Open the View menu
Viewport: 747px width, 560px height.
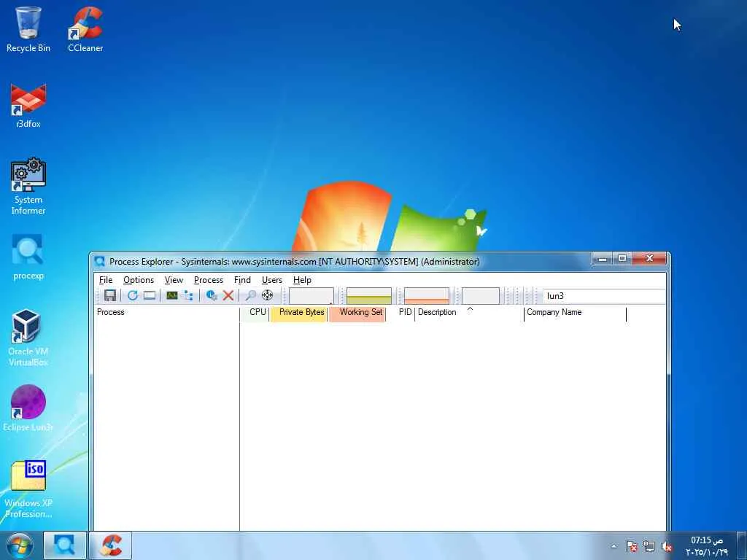[x=174, y=280]
